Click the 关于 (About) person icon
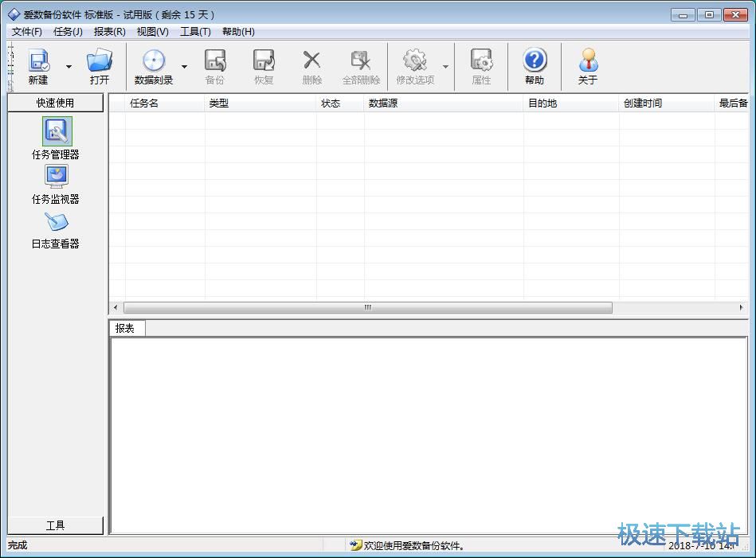756x558 pixels. click(x=588, y=67)
